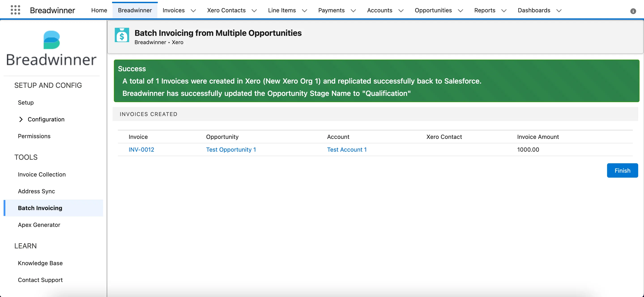Click the Finish button
The width and height of the screenshot is (644, 297).
(x=622, y=170)
